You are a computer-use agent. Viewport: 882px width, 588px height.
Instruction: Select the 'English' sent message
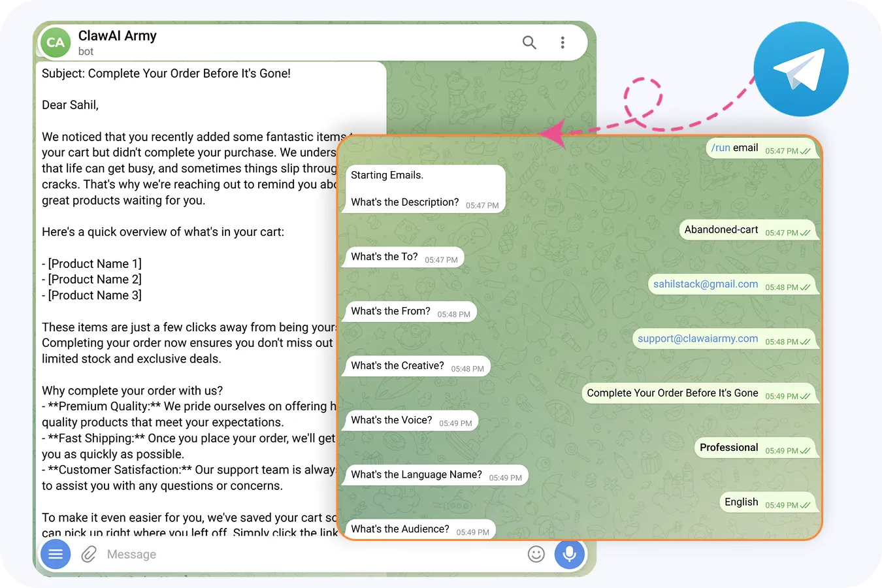coord(769,502)
